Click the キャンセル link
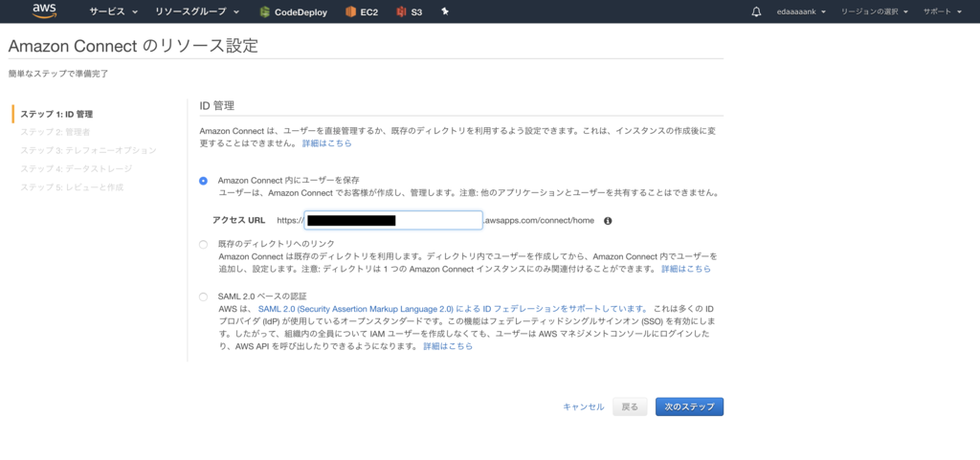This screenshot has width=980, height=460. coord(584,407)
